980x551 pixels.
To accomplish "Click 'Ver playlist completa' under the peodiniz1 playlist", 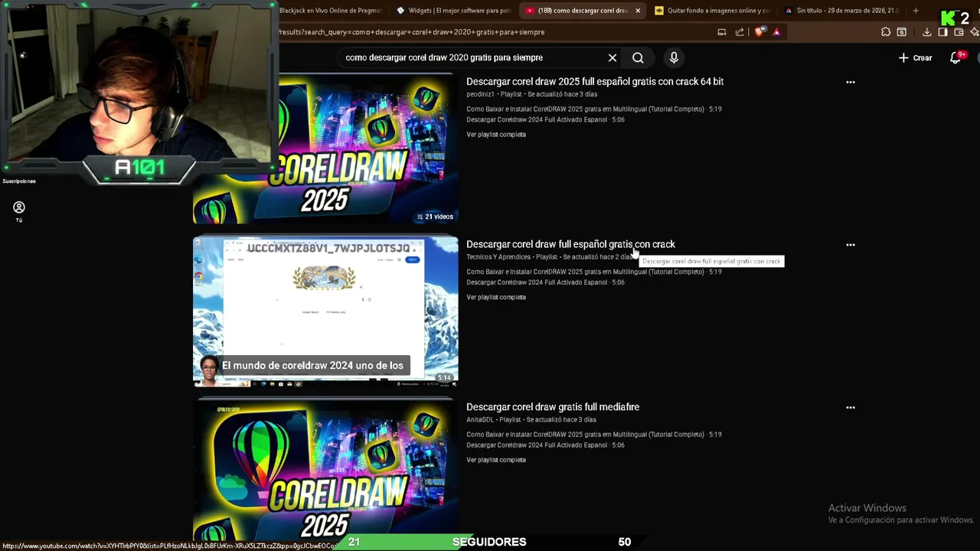I will coord(496,135).
